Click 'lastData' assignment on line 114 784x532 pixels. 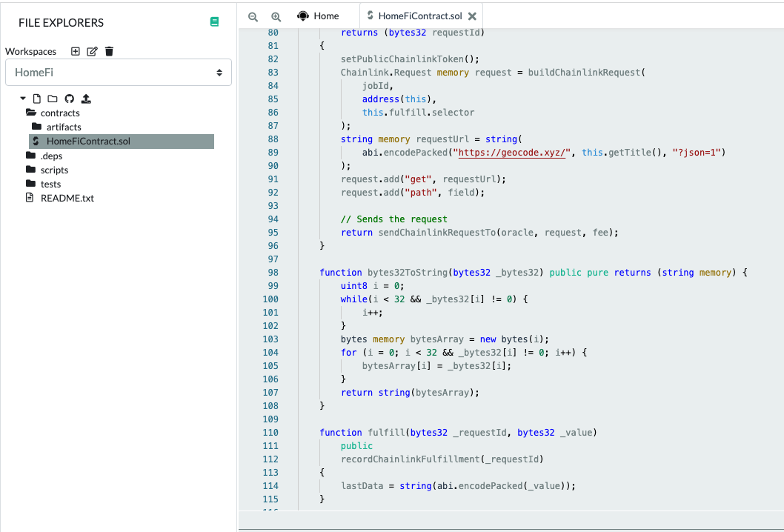(362, 485)
